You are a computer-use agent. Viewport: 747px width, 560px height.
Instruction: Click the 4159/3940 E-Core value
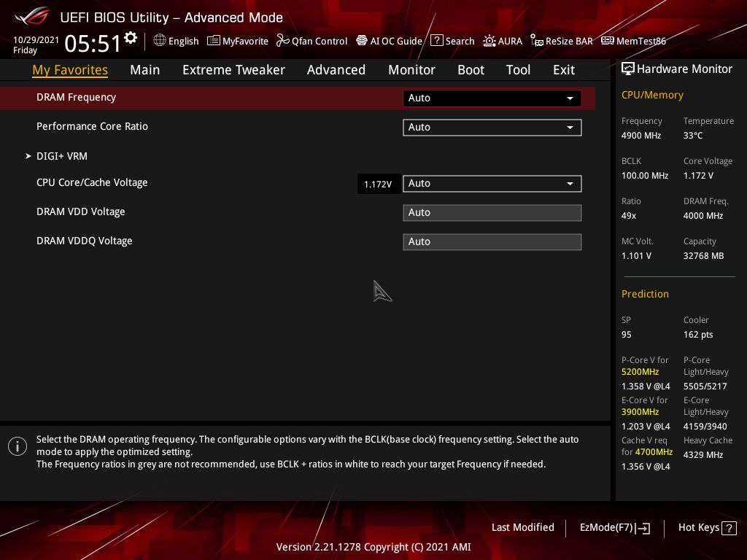pyautogui.click(x=705, y=426)
